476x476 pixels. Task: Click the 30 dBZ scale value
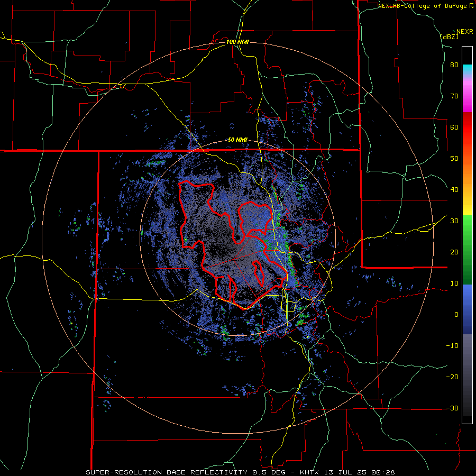click(x=454, y=221)
